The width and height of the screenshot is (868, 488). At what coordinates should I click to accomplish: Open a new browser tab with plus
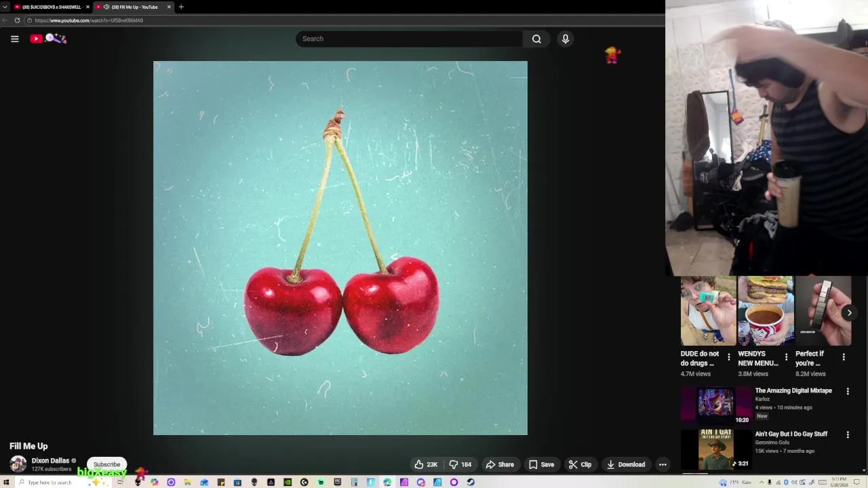tap(181, 7)
